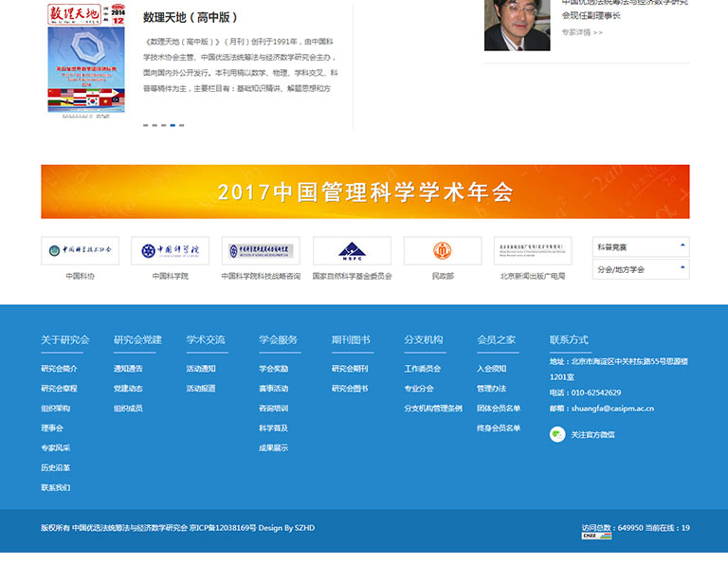
Task: Click the 专家详情 >> link
Action: pos(581,32)
